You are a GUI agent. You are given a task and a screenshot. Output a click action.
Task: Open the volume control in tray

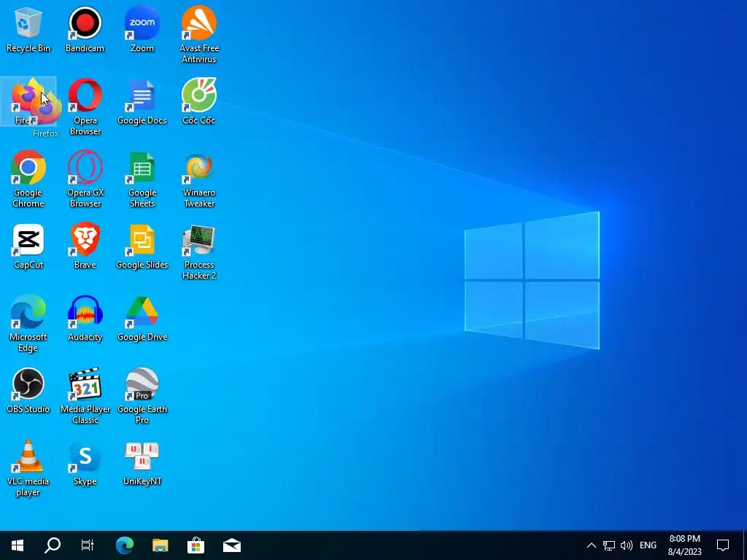tap(627, 545)
